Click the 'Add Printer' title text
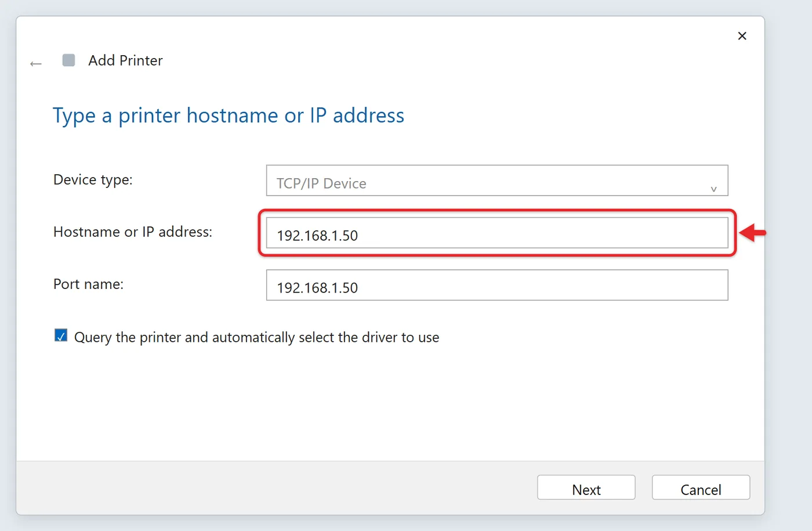812x531 pixels. (125, 60)
